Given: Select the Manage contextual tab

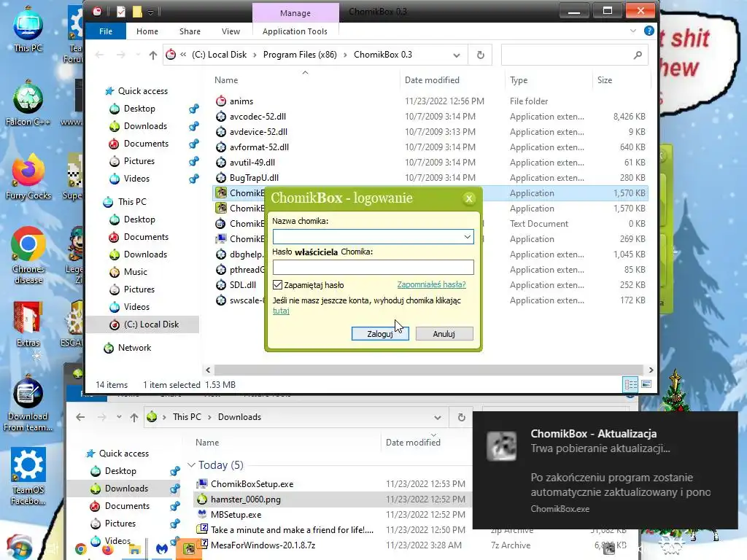Looking at the screenshot, I should pyautogui.click(x=295, y=13).
